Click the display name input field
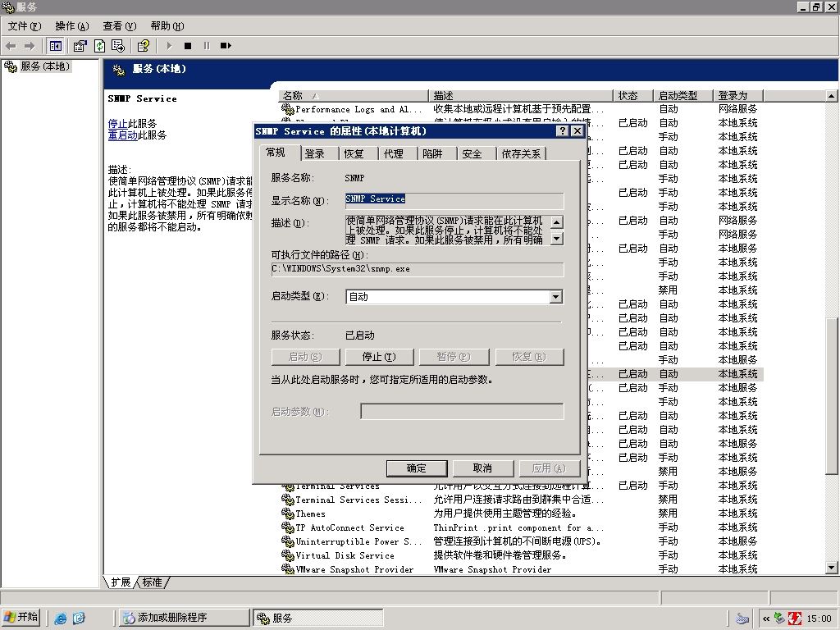The height and width of the screenshot is (630, 840). point(454,200)
